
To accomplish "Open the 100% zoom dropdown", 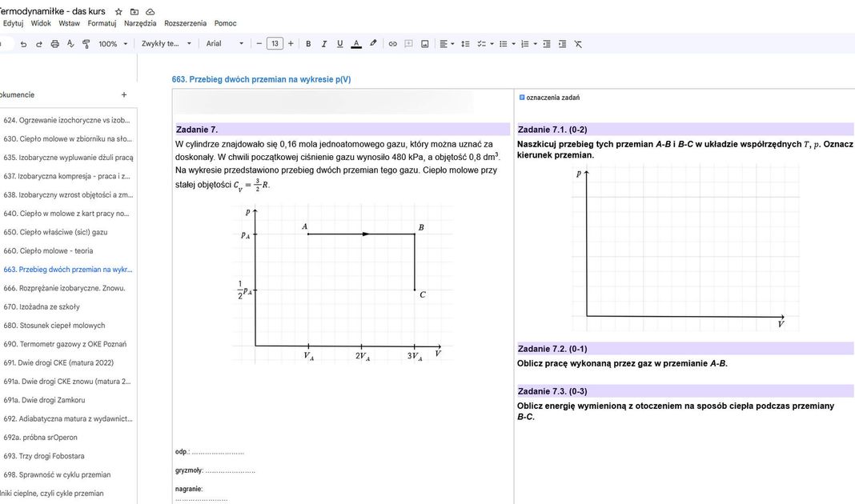I will (x=113, y=44).
